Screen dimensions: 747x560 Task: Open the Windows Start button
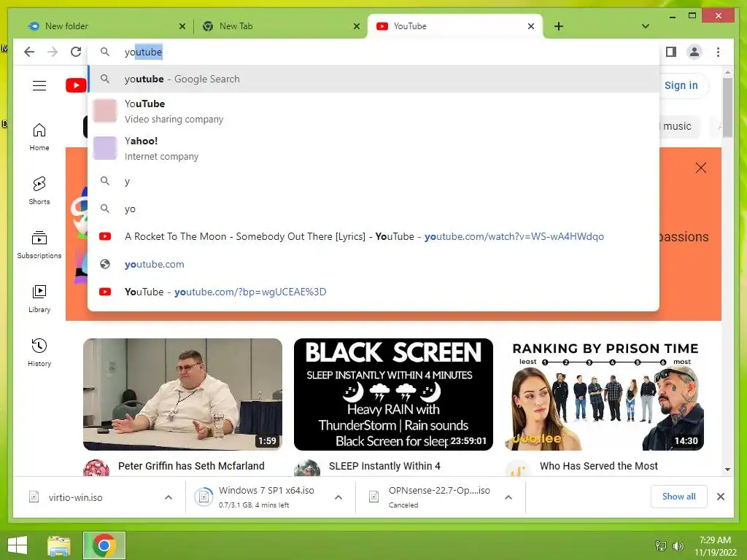coord(18,545)
